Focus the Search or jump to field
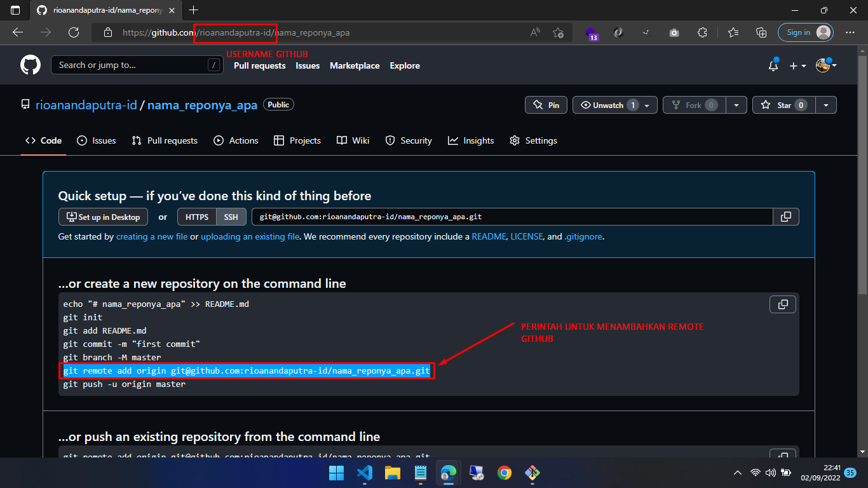The image size is (868, 488). 137,65
